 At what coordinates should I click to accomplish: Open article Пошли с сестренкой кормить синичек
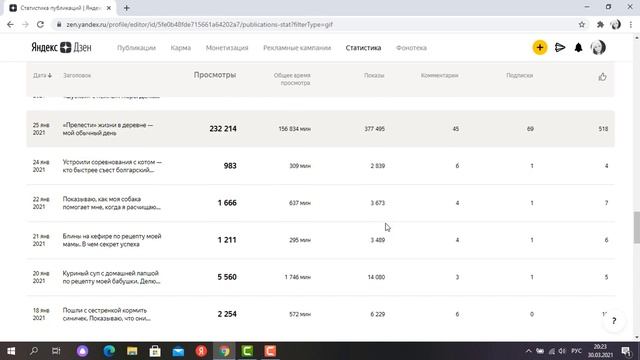[107, 315]
